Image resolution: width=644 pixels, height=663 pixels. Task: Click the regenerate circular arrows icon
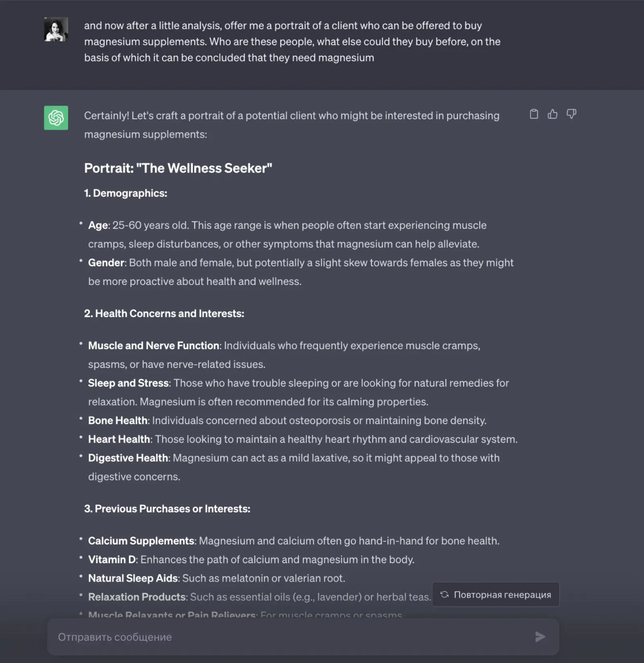coord(444,594)
